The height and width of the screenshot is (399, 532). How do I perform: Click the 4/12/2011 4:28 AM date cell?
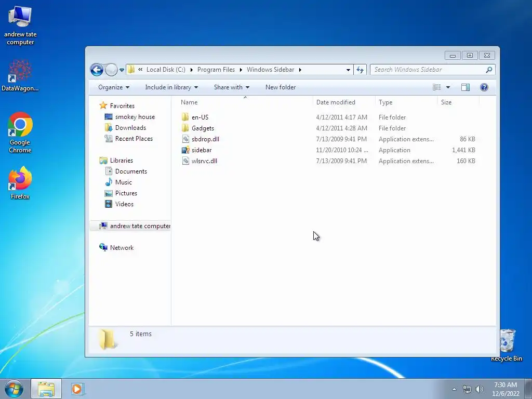(341, 128)
